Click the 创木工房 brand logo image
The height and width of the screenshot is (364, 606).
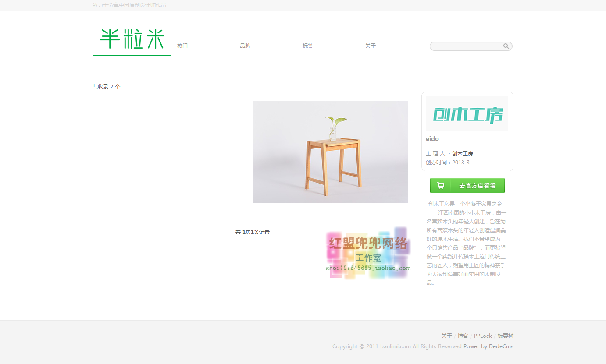tap(467, 113)
